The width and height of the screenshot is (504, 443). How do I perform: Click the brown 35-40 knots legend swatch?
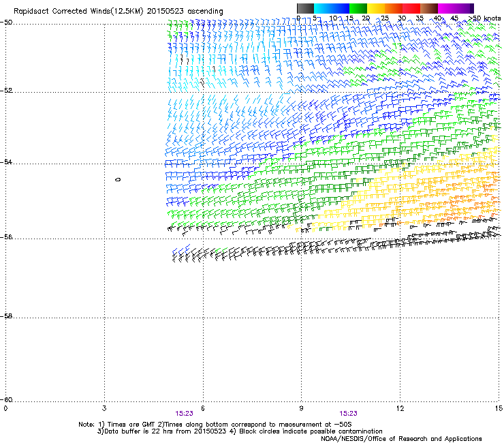tap(429, 8)
